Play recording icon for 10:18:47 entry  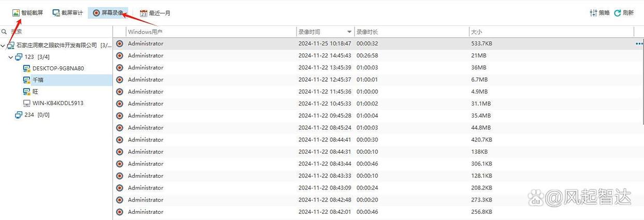tap(120, 44)
